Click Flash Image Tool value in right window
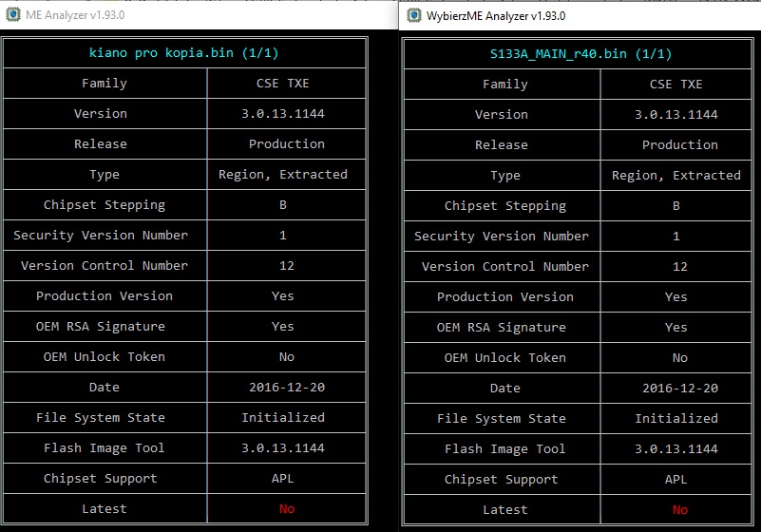 (676, 449)
